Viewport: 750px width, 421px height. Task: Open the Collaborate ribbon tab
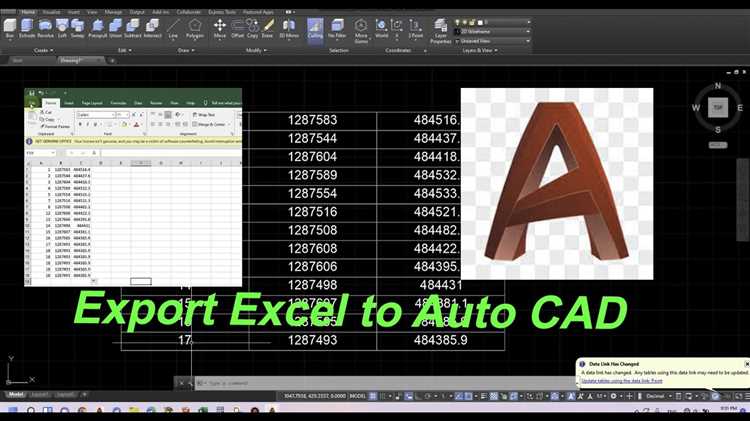point(189,12)
